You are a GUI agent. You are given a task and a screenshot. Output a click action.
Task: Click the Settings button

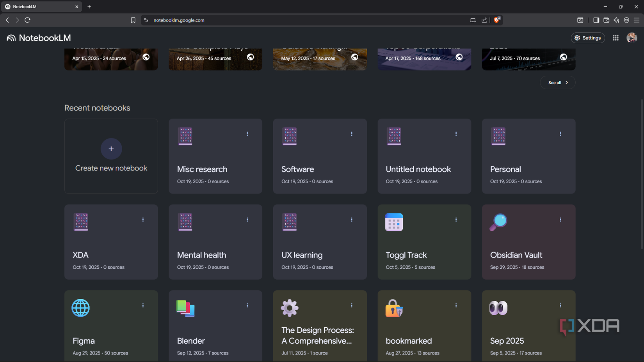coord(588,38)
